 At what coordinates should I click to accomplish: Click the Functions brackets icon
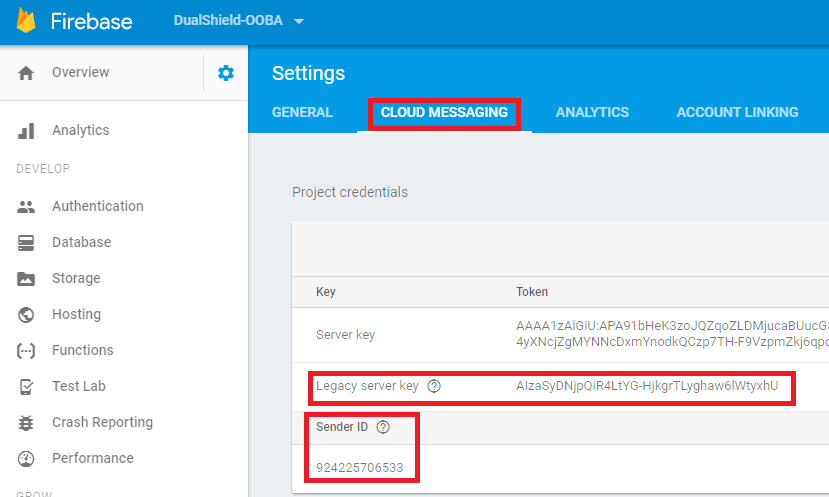pyautogui.click(x=26, y=351)
